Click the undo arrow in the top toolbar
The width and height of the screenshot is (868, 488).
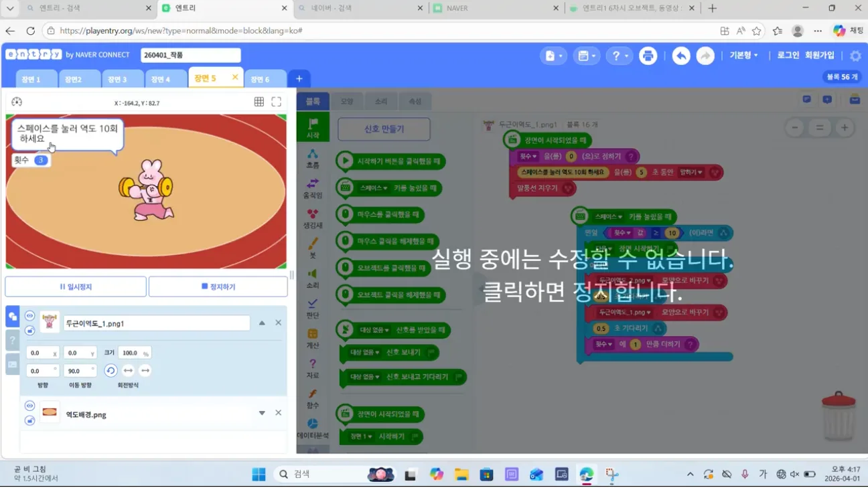point(680,56)
